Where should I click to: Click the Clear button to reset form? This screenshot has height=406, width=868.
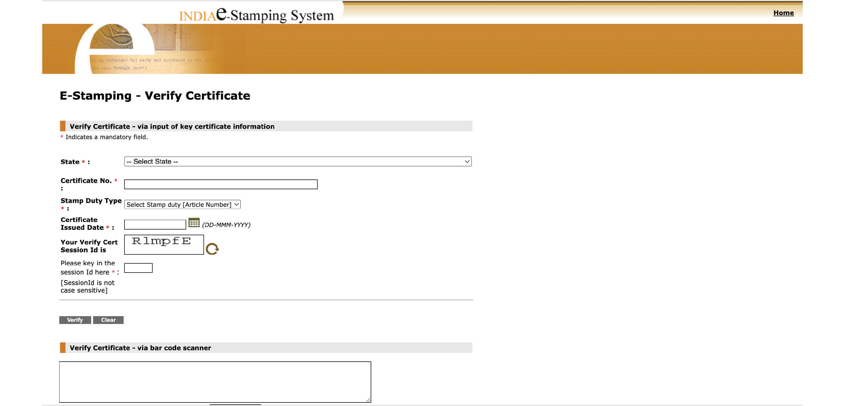tap(108, 319)
